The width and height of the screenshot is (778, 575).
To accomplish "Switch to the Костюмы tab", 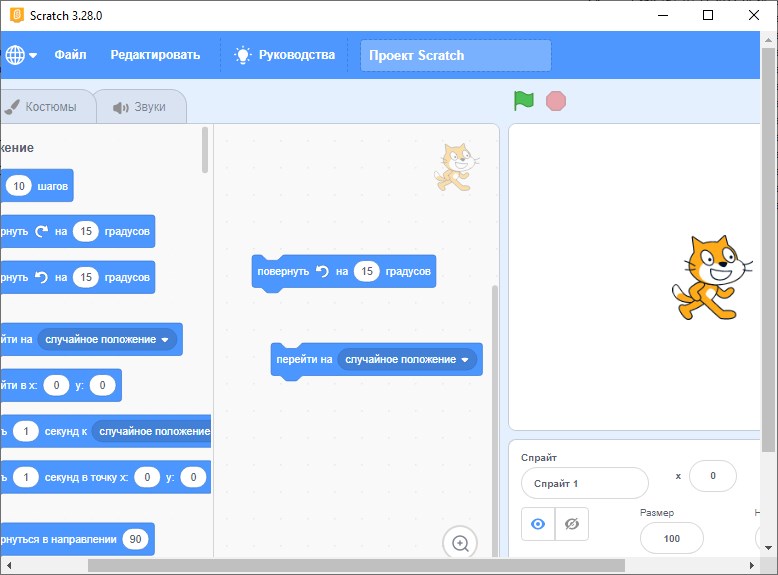I will (47, 106).
